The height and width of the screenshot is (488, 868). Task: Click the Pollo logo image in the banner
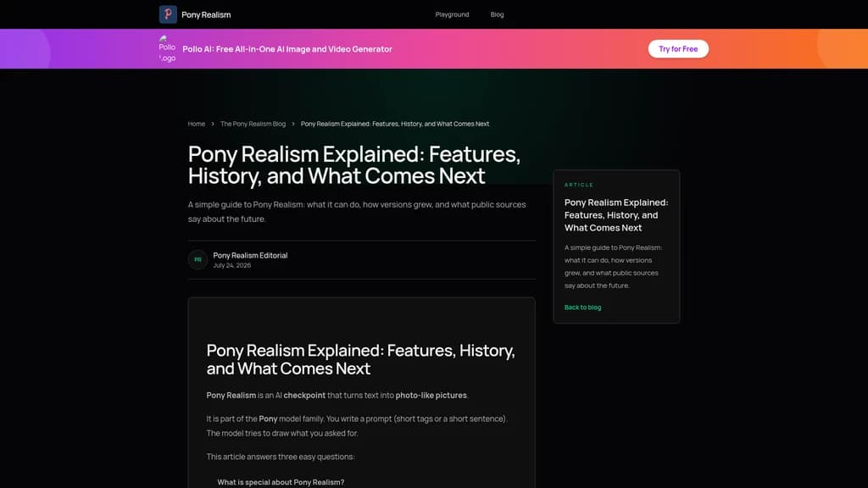pyautogui.click(x=167, y=48)
